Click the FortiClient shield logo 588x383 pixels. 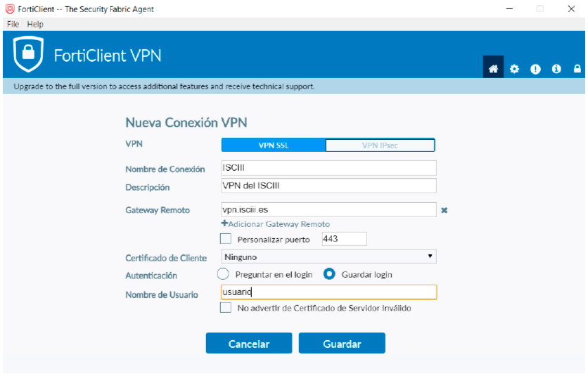click(28, 54)
